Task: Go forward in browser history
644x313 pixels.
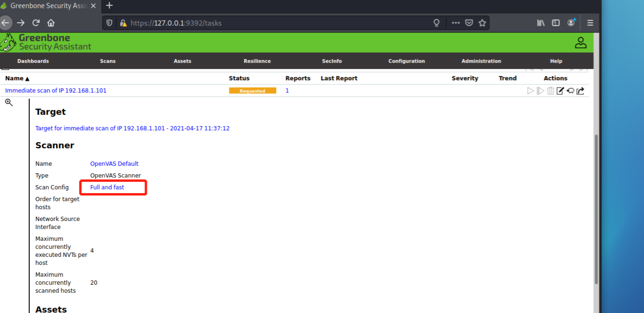Action: (20, 23)
